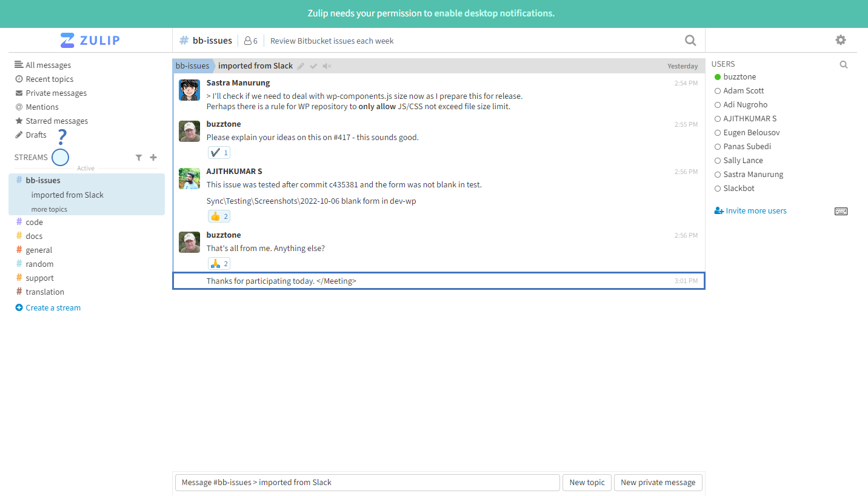Click the New topic button
This screenshot has height=496, width=868.
tap(587, 483)
